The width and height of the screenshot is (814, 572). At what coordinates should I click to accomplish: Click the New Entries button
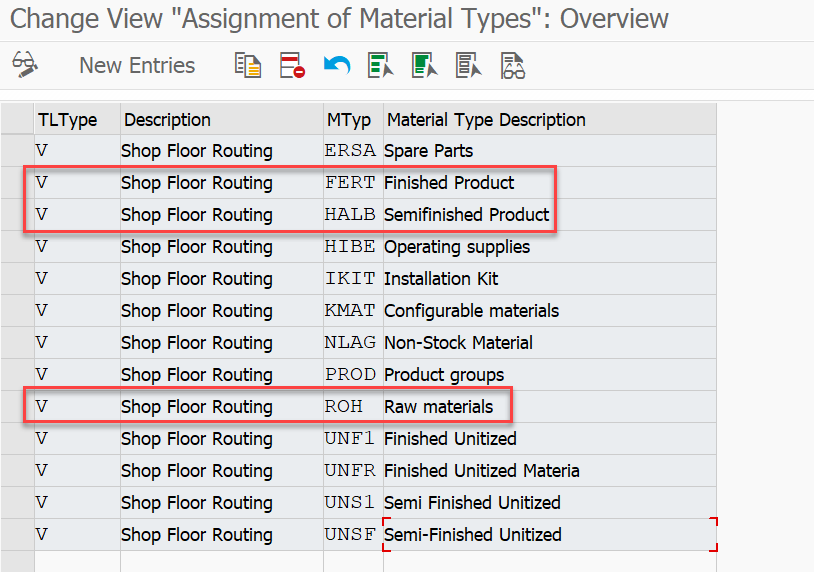[137, 65]
